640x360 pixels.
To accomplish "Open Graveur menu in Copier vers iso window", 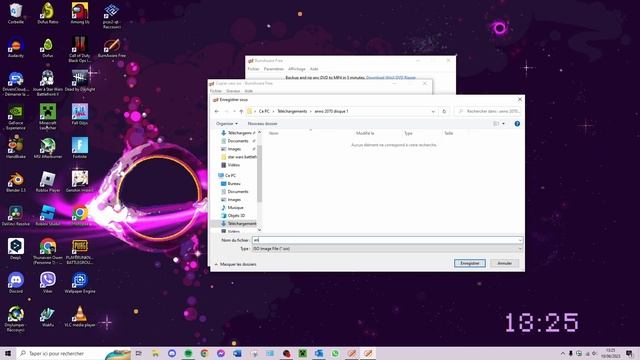I will (x=233, y=91).
